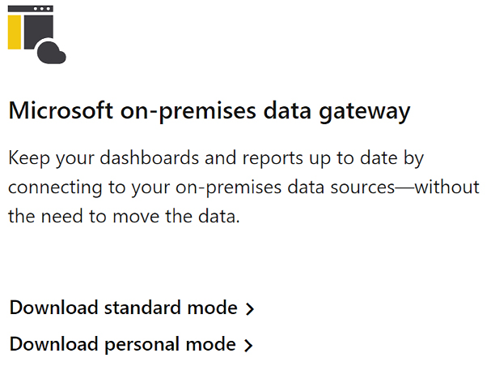Image resolution: width=491 pixels, height=374 pixels.
Task: Click the word 'without' in the description
Action: (x=447, y=187)
